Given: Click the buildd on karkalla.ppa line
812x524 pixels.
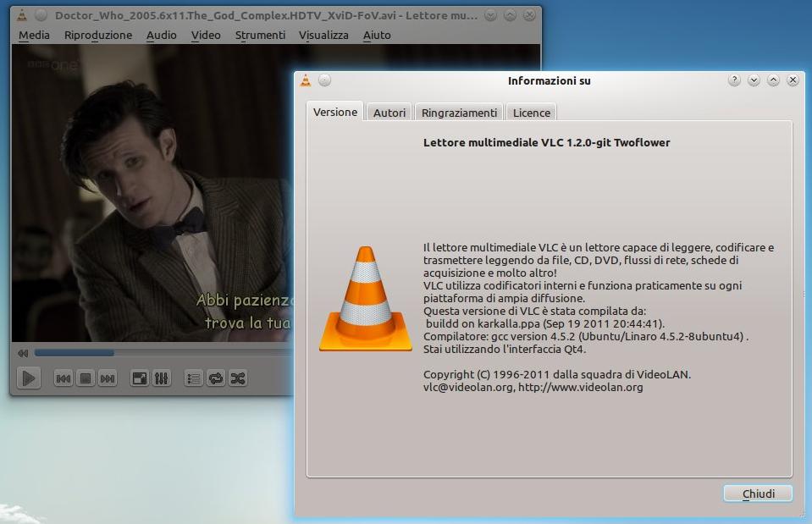Looking at the screenshot, I should 544,324.
